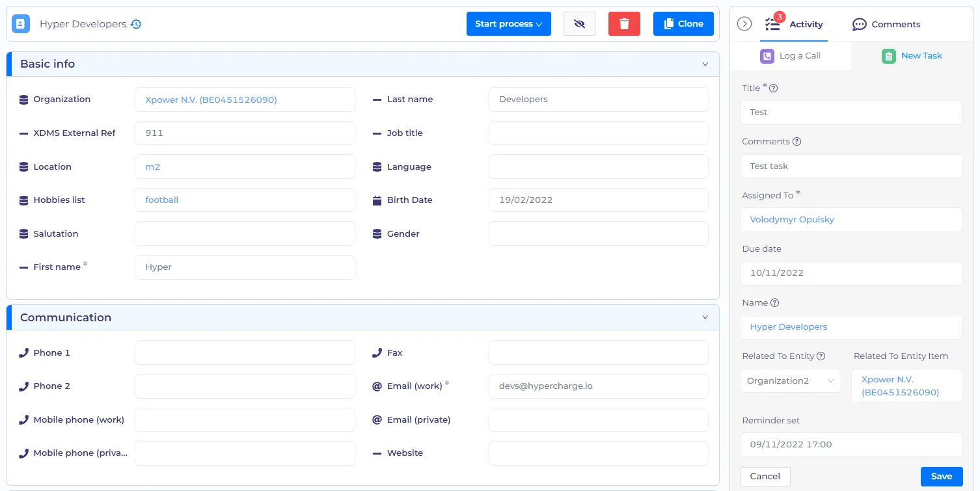The image size is (980, 491).
Task: Select the New Task tab
Action: pos(912,56)
